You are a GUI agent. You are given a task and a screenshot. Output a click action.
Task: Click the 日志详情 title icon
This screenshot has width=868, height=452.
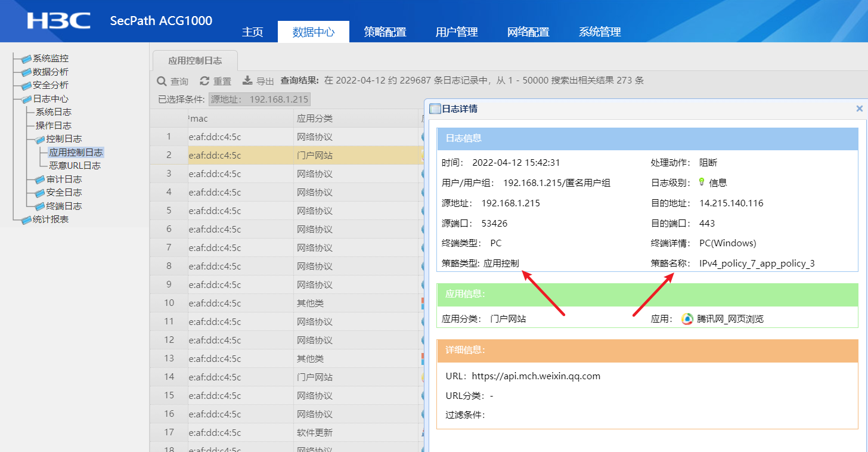tap(435, 109)
